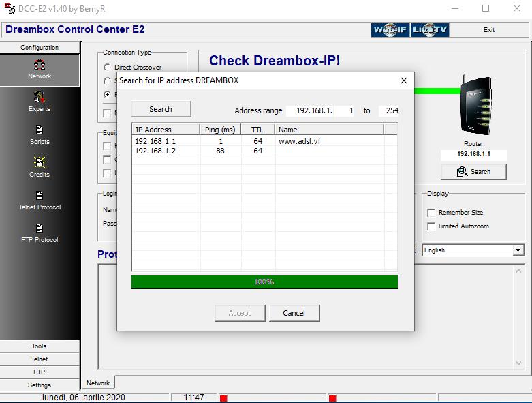
Task: Toggle the first Equipment checkbox
Action: [107, 146]
